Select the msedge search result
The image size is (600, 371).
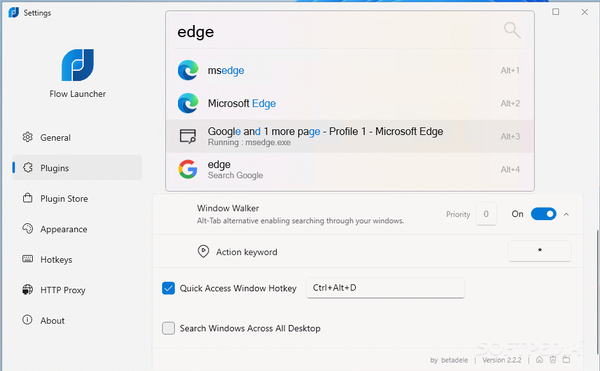[x=350, y=70]
